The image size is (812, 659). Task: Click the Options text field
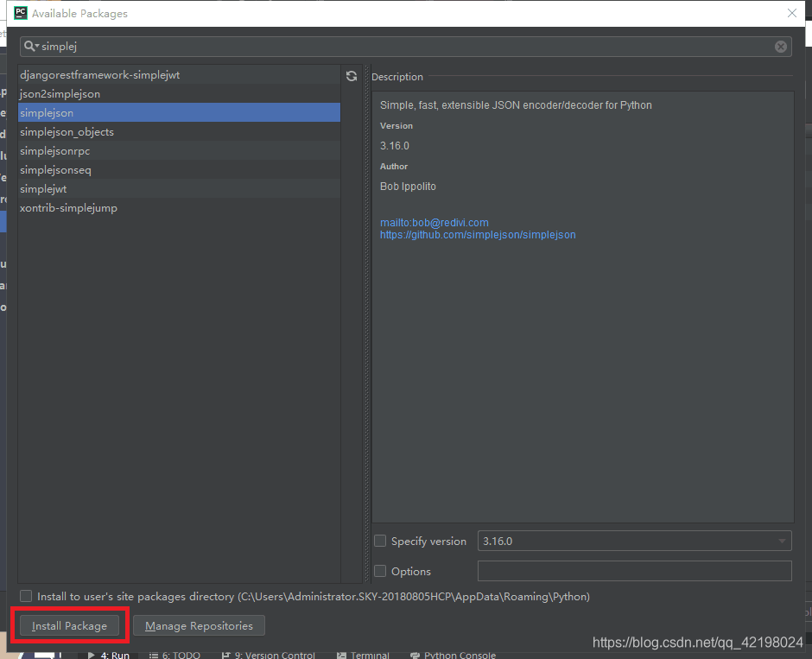(634, 571)
